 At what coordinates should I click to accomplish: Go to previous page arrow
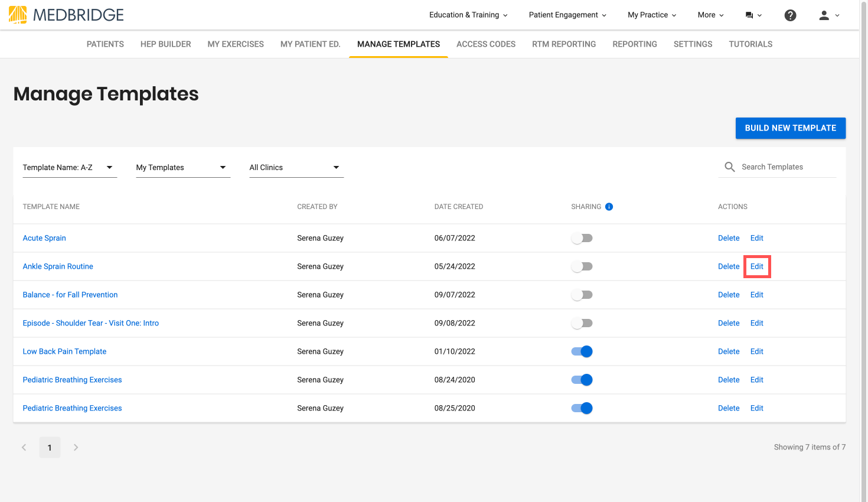point(24,448)
